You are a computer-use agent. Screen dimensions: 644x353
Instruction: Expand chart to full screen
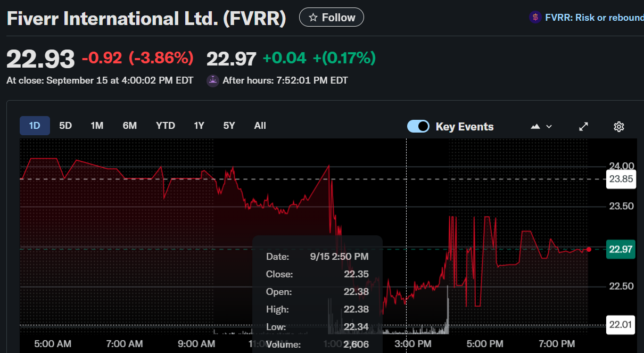584,127
